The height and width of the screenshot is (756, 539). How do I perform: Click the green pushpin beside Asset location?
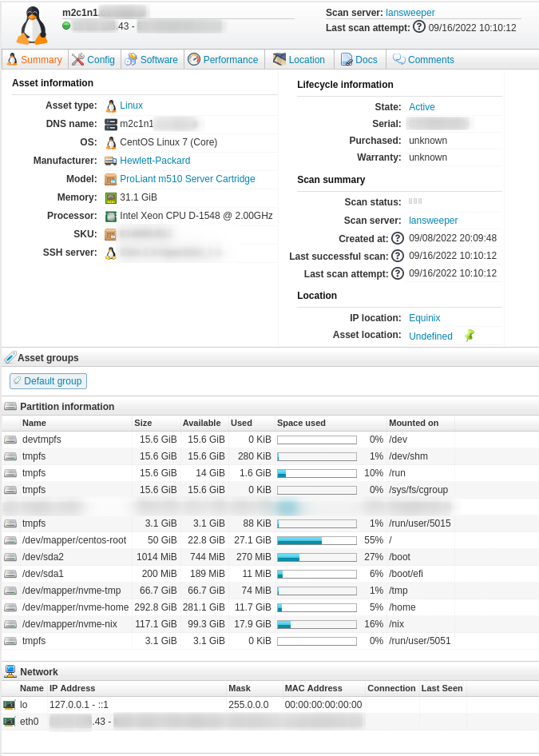[470, 336]
